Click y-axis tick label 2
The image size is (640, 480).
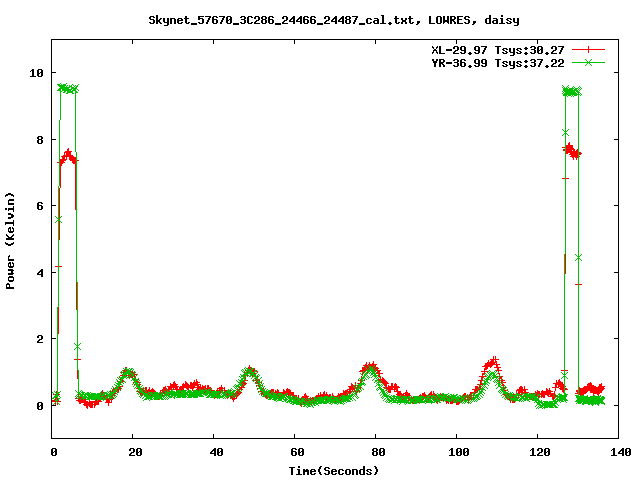pyautogui.click(x=40, y=339)
